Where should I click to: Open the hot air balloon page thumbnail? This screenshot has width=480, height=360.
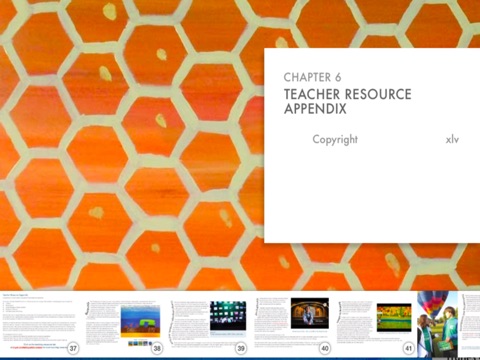click(x=438, y=324)
